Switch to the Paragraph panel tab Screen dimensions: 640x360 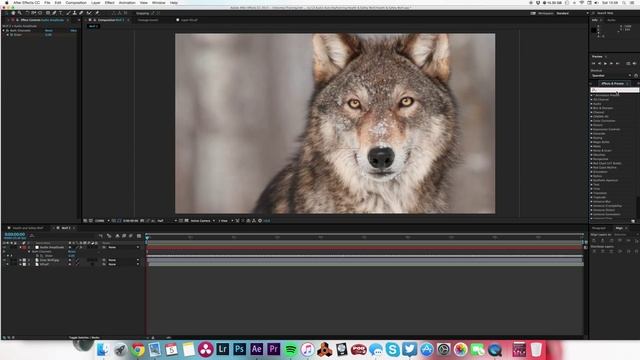pyautogui.click(x=599, y=228)
